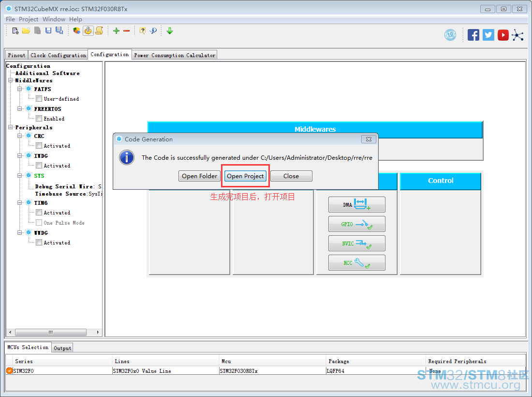
Task: Open Help with the question mark icon
Action: [143, 31]
